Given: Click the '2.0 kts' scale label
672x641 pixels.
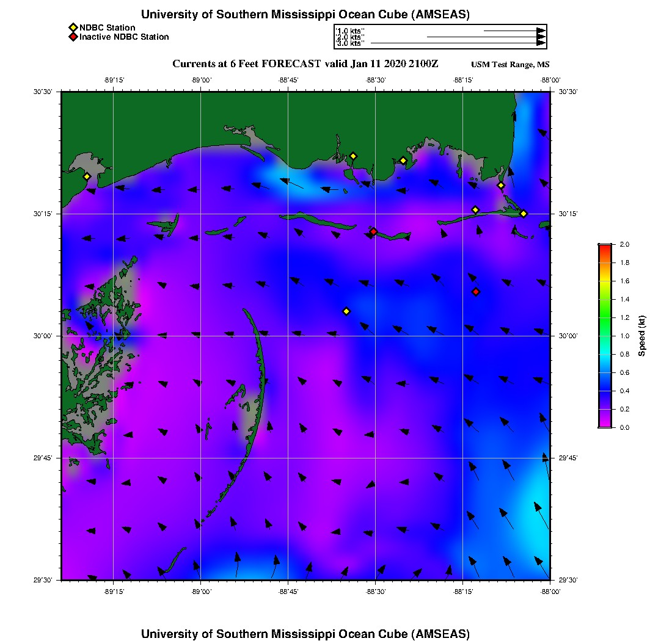Looking at the screenshot, I should (x=350, y=37).
